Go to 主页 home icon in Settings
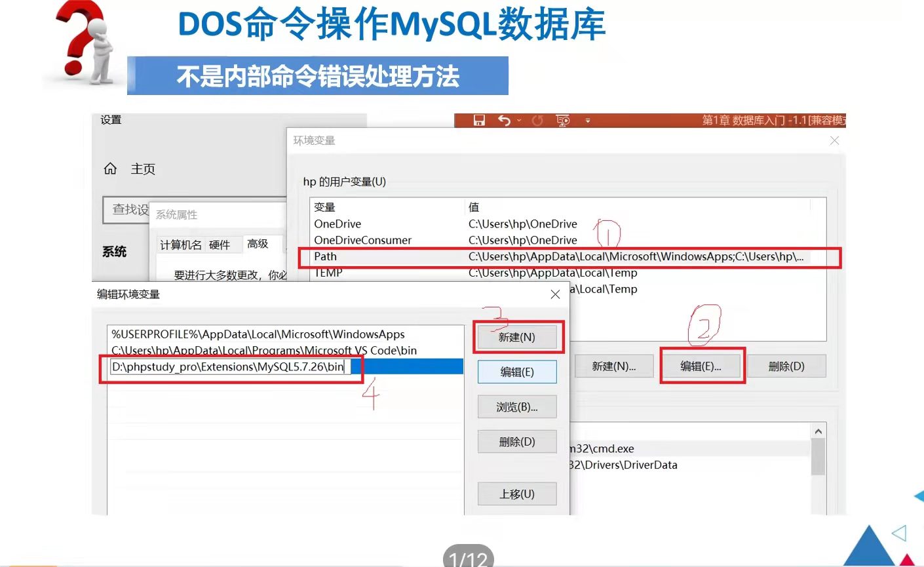This screenshot has height=567, width=924. (x=110, y=168)
